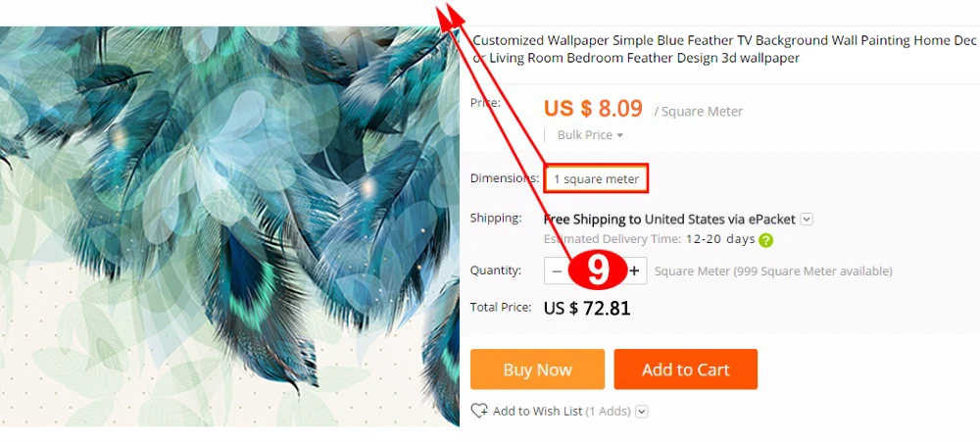Click the quantity field marked with red 9

coord(596,270)
